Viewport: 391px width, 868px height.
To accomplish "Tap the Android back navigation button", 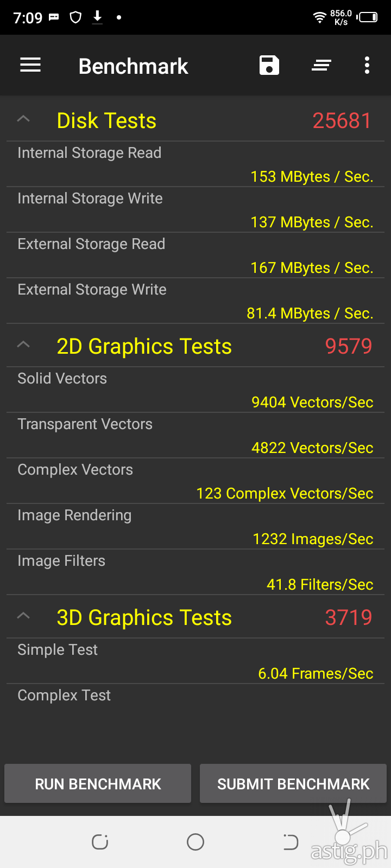I will click(291, 841).
